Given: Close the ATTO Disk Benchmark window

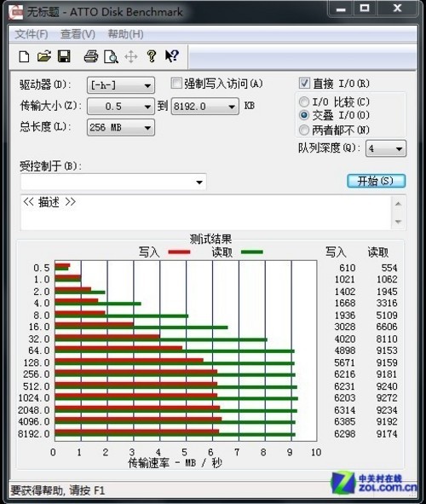Looking at the screenshot, I should pos(397,9).
